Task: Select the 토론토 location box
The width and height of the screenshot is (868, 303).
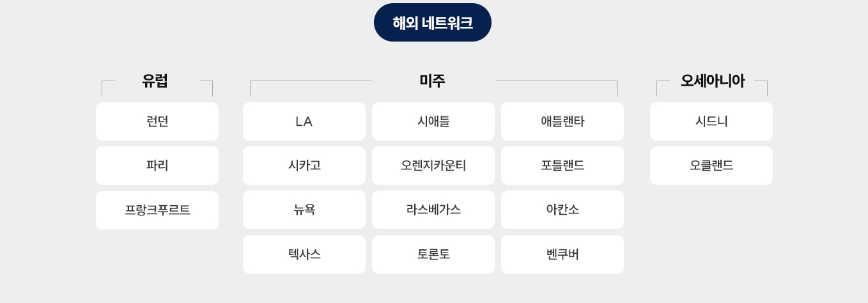Action: pos(433,254)
